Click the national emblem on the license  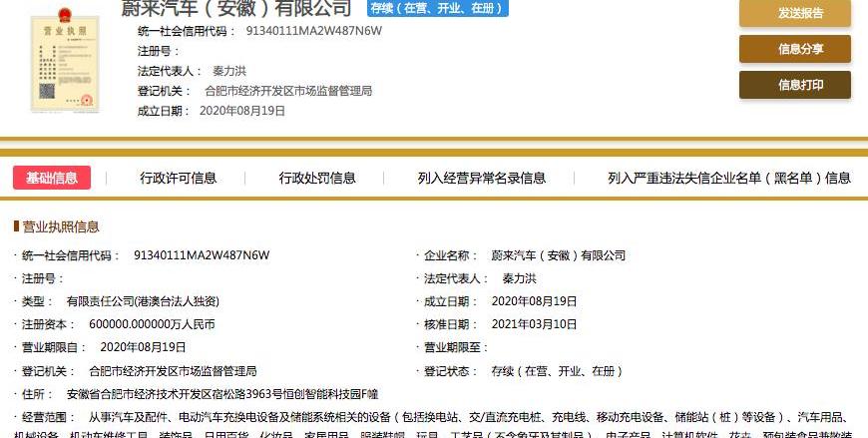[x=64, y=14]
